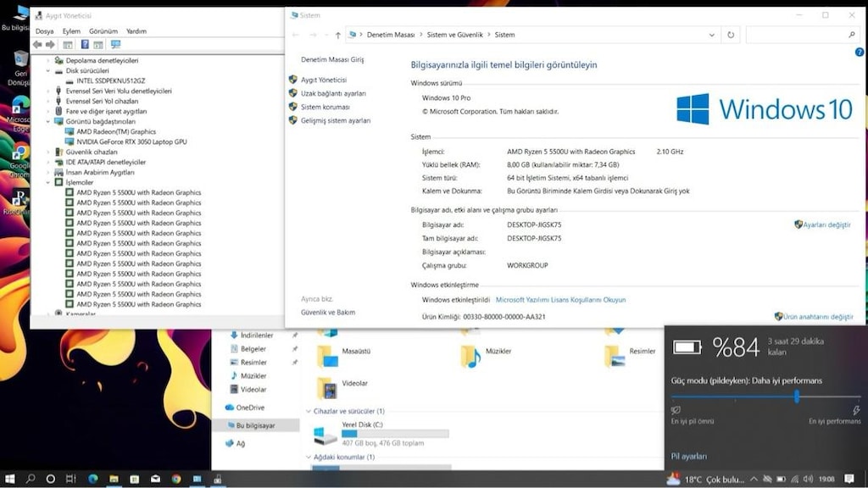This screenshot has width=868, height=488.
Task: Click the taskbar search magnifier icon
Action: coord(30,480)
